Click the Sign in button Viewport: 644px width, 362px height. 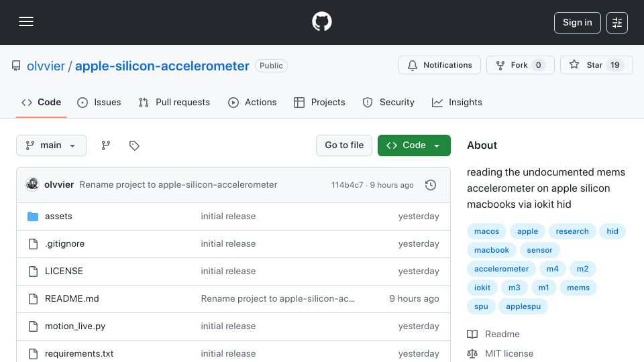coord(577,23)
